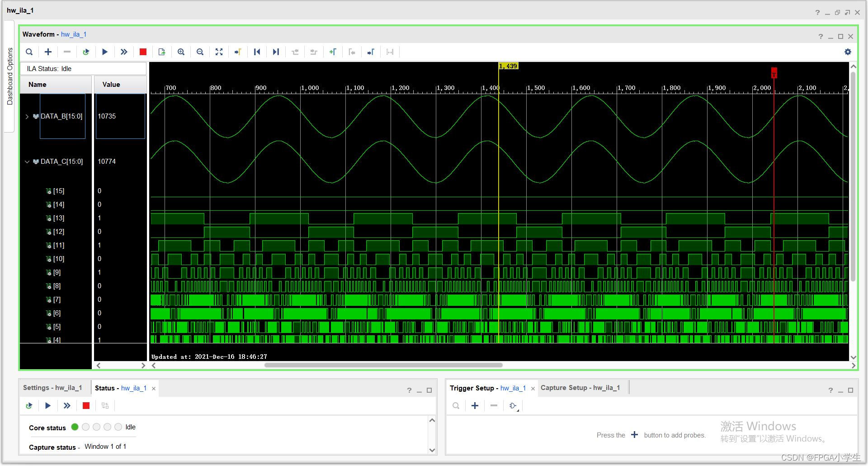Add a probe to the waveform
This screenshot has height=466, width=868.
click(48, 52)
